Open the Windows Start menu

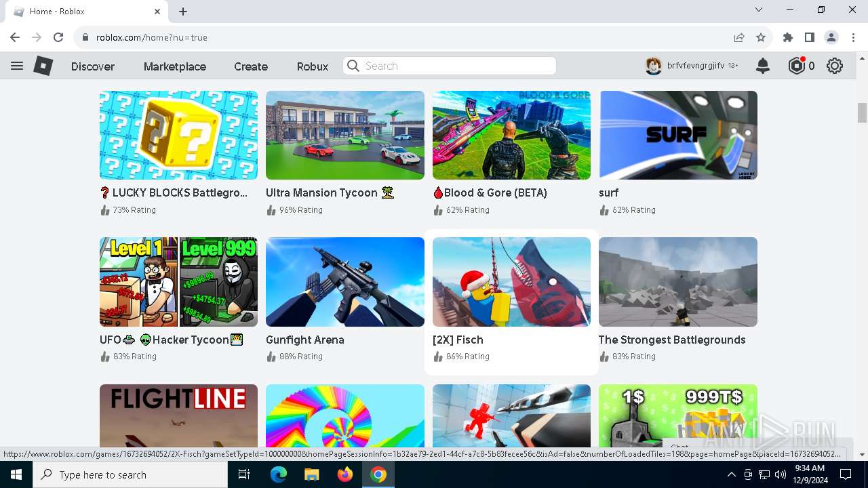(x=16, y=474)
